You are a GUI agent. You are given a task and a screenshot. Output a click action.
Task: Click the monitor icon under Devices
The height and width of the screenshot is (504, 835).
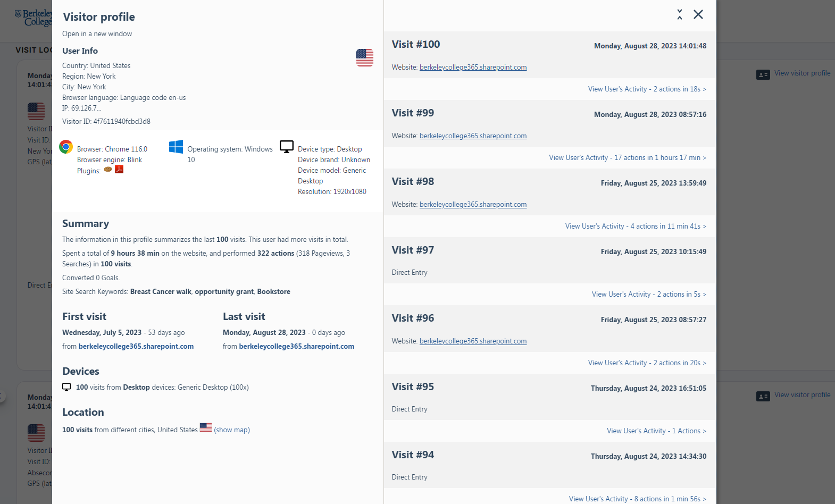pos(66,387)
